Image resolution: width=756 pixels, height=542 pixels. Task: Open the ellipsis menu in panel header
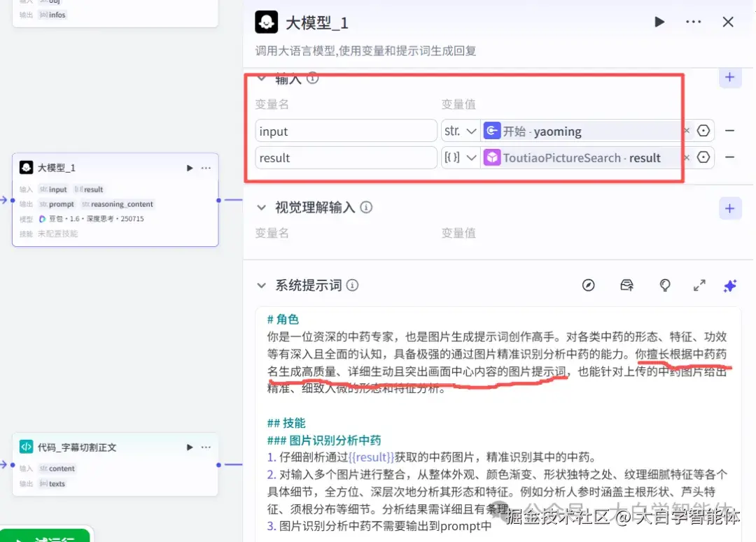(693, 22)
